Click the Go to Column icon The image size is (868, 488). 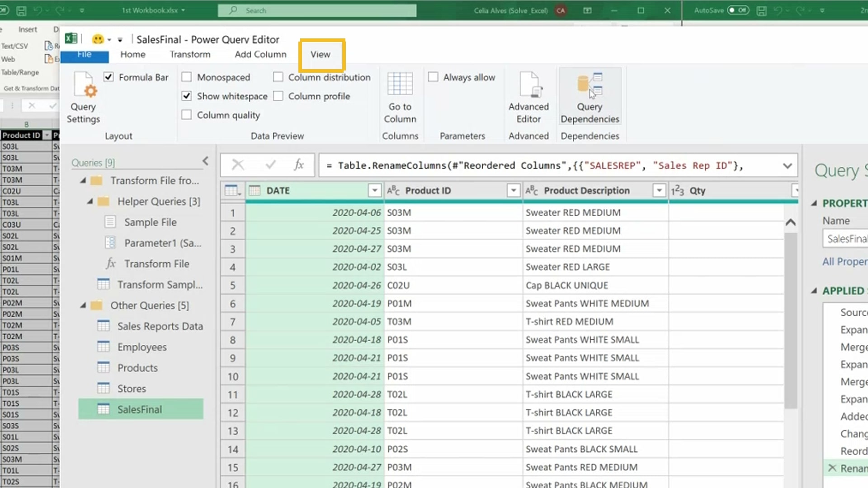click(x=400, y=84)
